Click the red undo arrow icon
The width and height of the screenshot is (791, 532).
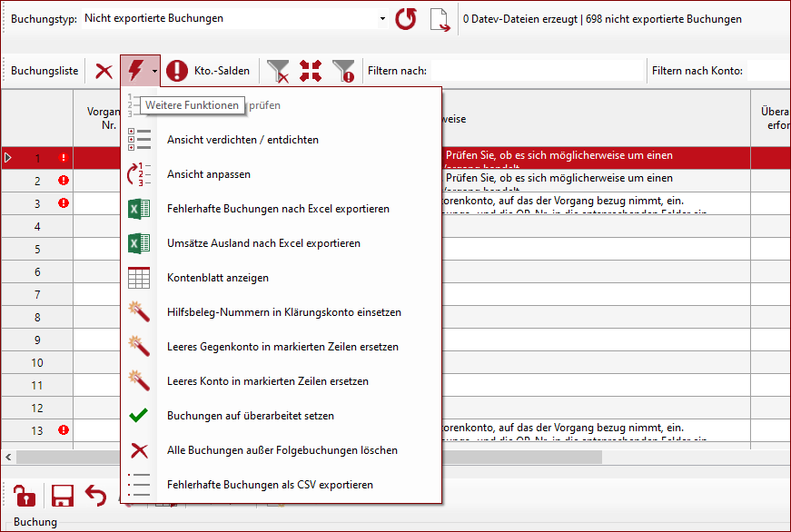click(x=95, y=495)
